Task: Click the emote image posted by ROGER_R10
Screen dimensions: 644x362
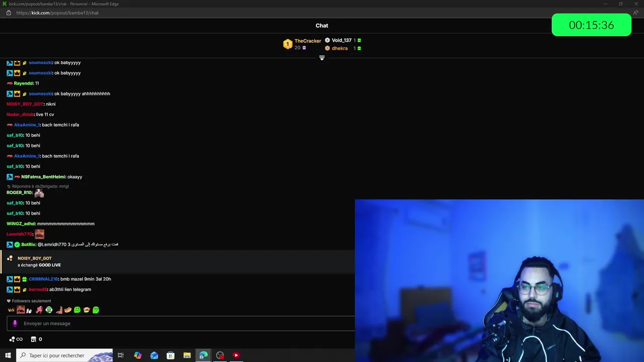Action: point(39,193)
